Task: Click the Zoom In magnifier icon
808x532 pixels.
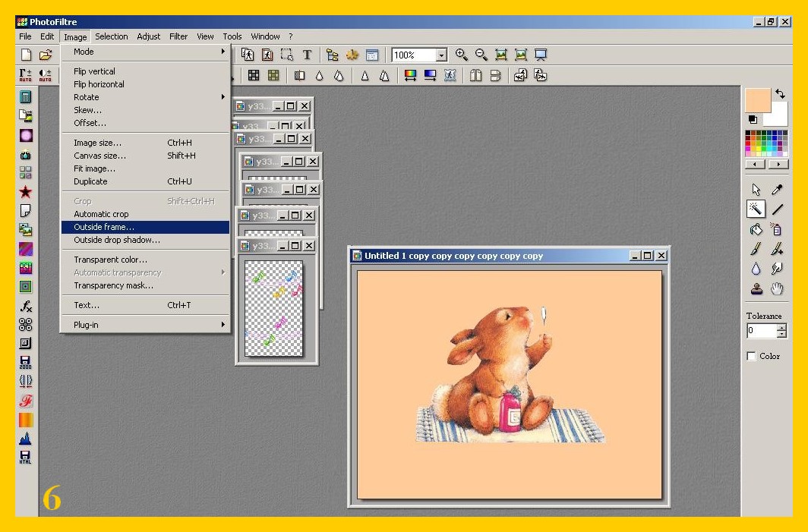Action: click(x=461, y=55)
